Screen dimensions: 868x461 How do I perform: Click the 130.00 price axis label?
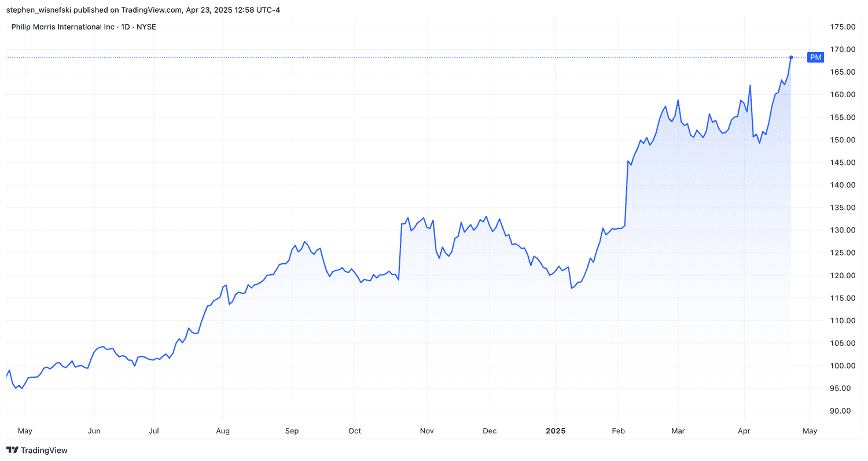(x=841, y=230)
